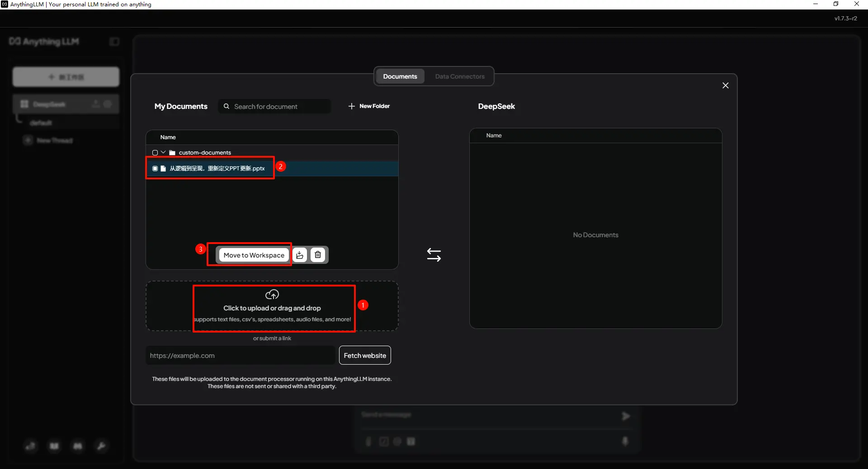
Task: Click the file icon of the .pptx document
Action: [x=163, y=169]
